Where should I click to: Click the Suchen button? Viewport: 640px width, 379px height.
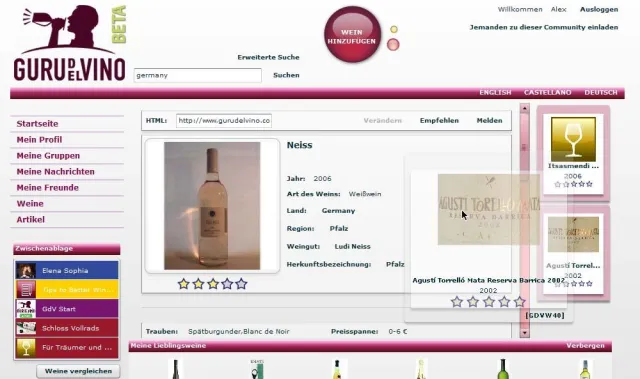pos(286,75)
